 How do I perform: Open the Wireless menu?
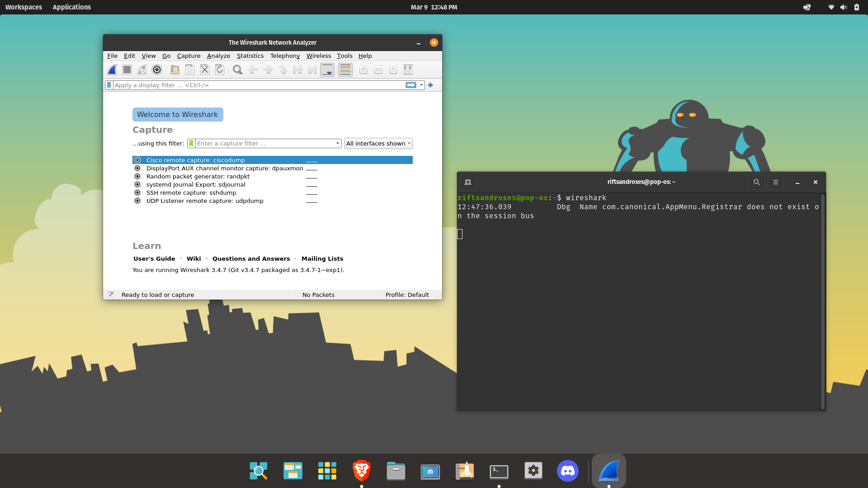pyautogui.click(x=319, y=56)
